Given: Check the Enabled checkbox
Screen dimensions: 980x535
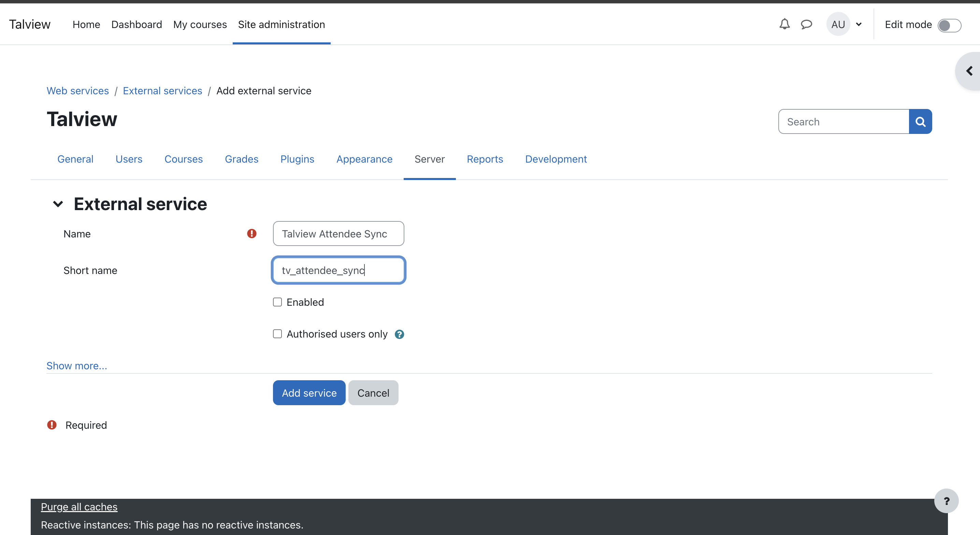Looking at the screenshot, I should pos(277,302).
